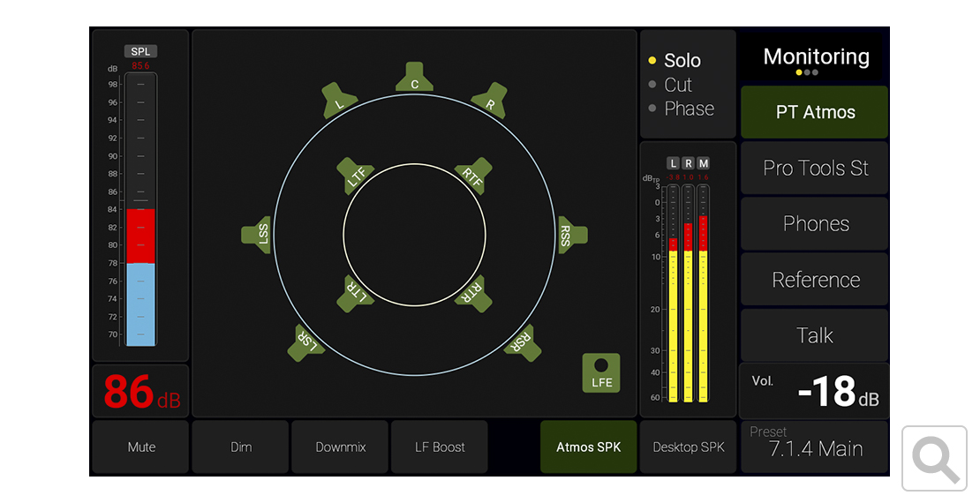980x503 pixels.
Task: Switch to Cut speaker mode
Action: (x=677, y=85)
